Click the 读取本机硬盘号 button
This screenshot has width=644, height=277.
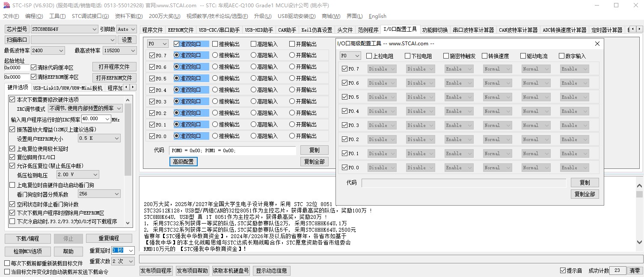(231, 271)
